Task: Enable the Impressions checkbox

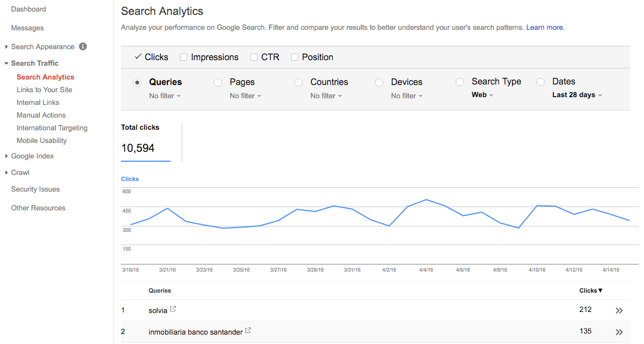Action: pos(183,57)
